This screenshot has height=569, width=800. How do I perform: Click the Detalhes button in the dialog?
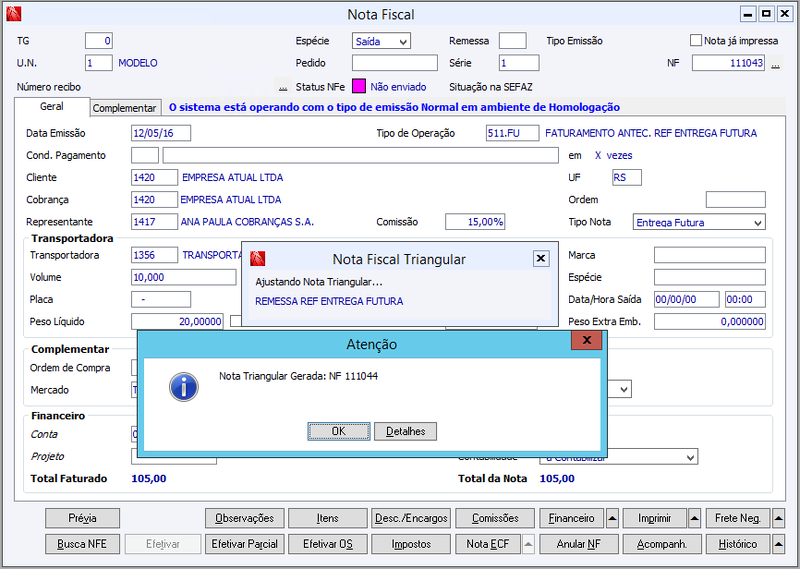click(x=406, y=431)
